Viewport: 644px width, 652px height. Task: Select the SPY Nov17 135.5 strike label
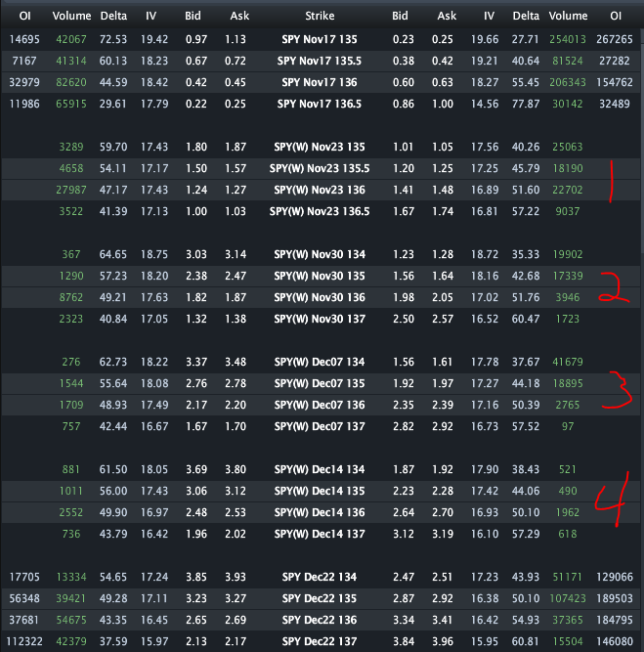click(x=320, y=62)
